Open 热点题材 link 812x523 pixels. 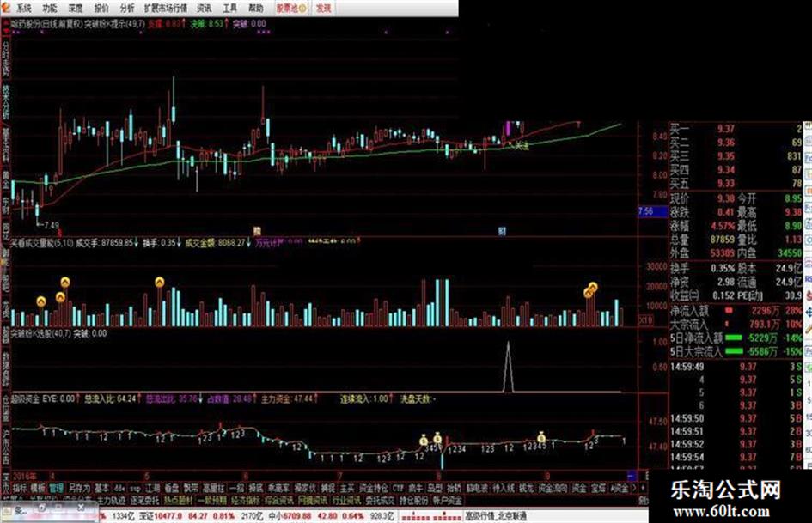click(178, 501)
